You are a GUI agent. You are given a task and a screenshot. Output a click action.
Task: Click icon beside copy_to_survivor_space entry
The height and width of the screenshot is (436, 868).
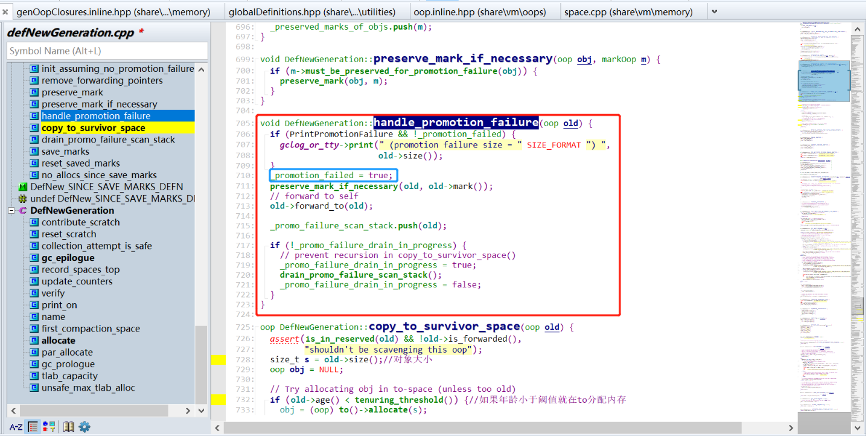tap(34, 128)
